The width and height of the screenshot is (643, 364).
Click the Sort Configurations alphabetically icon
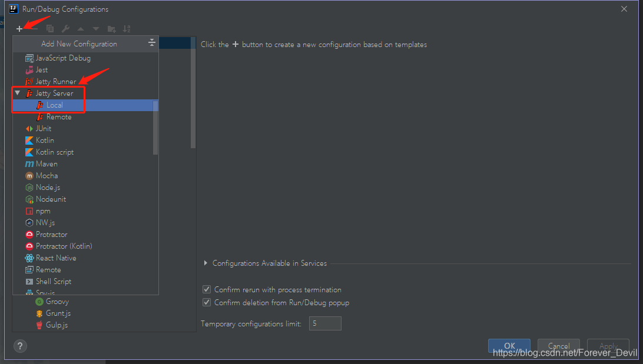(x=127, y=29)
